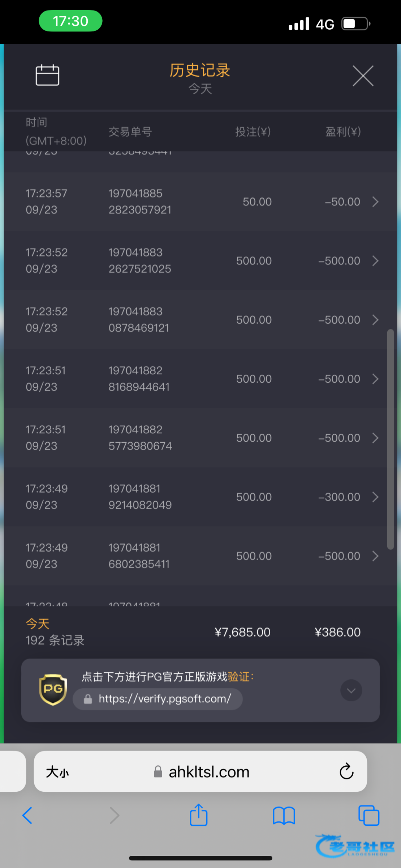Image resolution: width=401 pixels, height=868 pixels.
Task: Go back to previous page
Action: [27, 816]
